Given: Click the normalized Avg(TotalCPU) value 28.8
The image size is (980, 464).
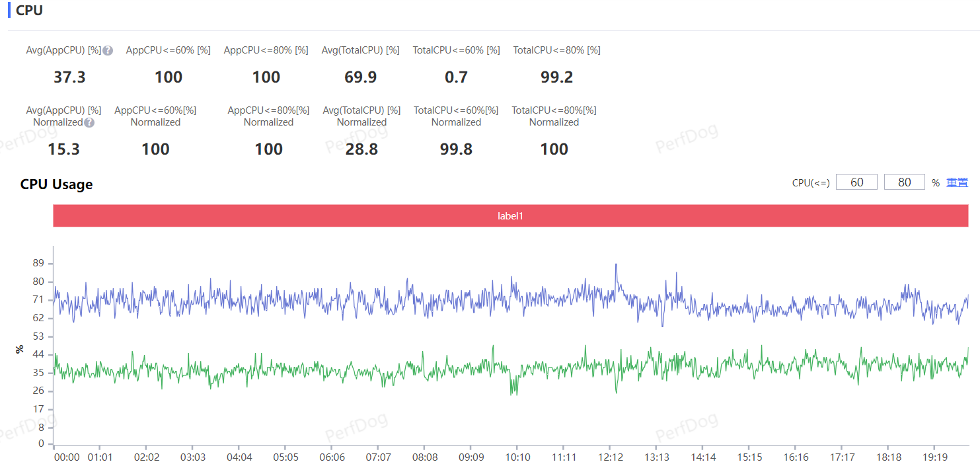Looking at the screenshot, I should point(361,149).
